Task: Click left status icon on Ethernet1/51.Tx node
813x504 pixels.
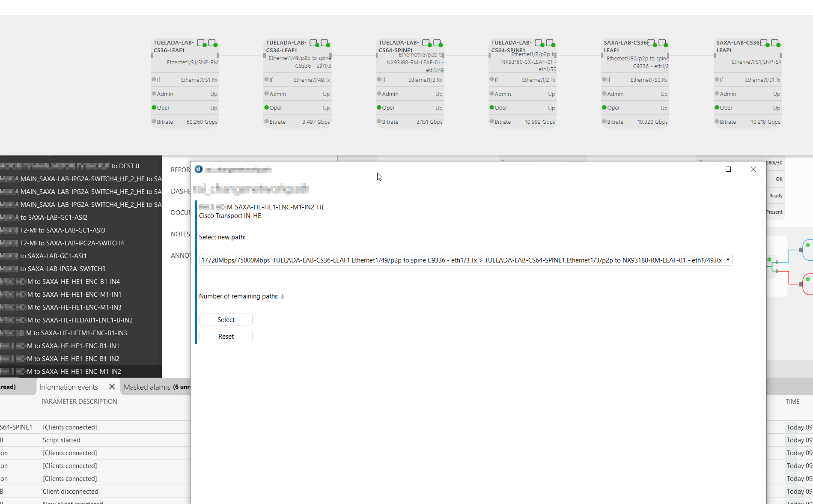Action: click(764, 43)
